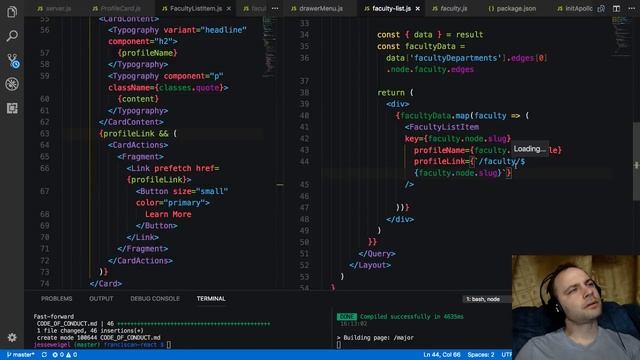This screenshot has width=640, height=360.
Task: Open the Manage gear icon
Action: coord(12,338)
